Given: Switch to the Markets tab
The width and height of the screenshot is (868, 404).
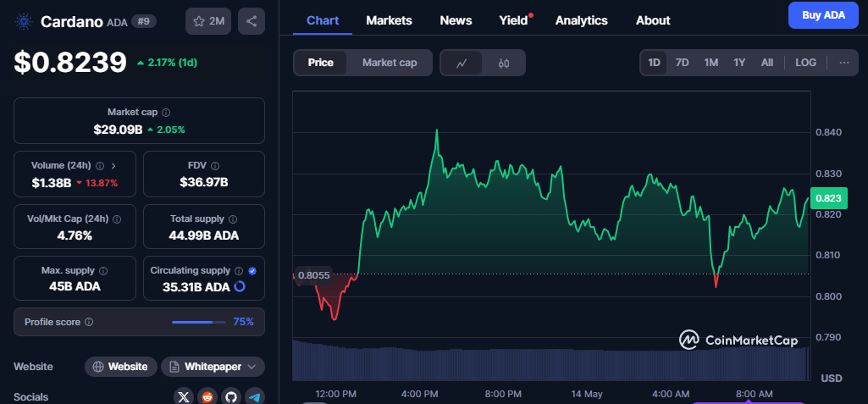Looking at the screenshot, I should [390, 20].
